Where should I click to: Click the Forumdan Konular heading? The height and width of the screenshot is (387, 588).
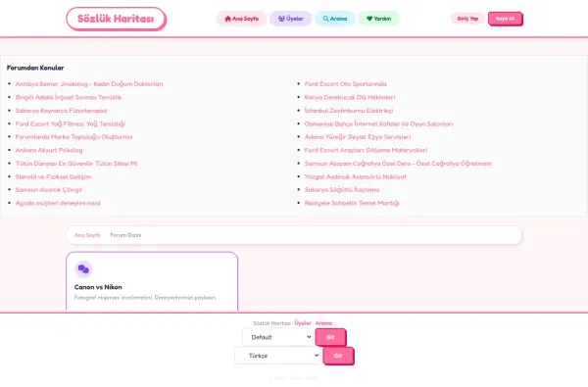35,68
